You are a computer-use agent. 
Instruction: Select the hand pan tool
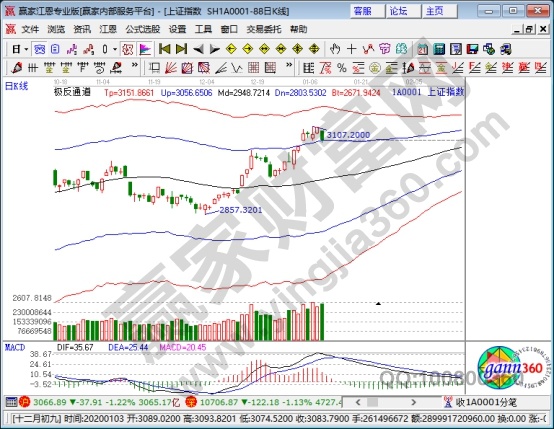[x=334, y=49]
